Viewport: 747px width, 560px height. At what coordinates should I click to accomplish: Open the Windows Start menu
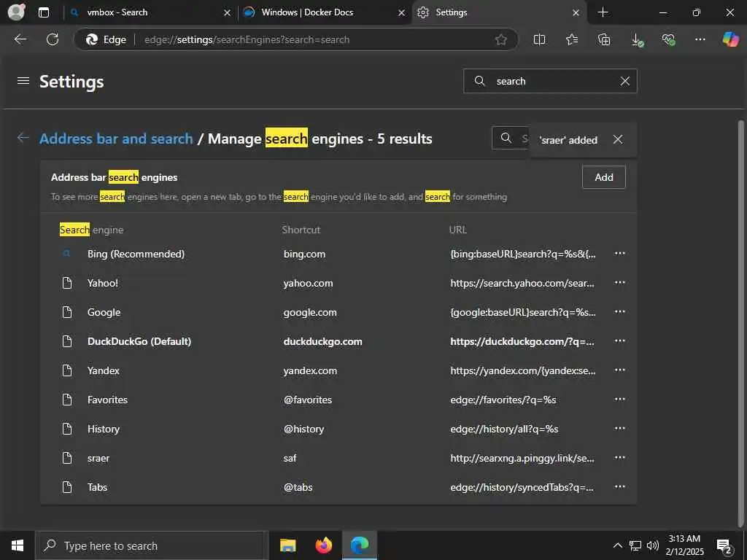(18, 545)
